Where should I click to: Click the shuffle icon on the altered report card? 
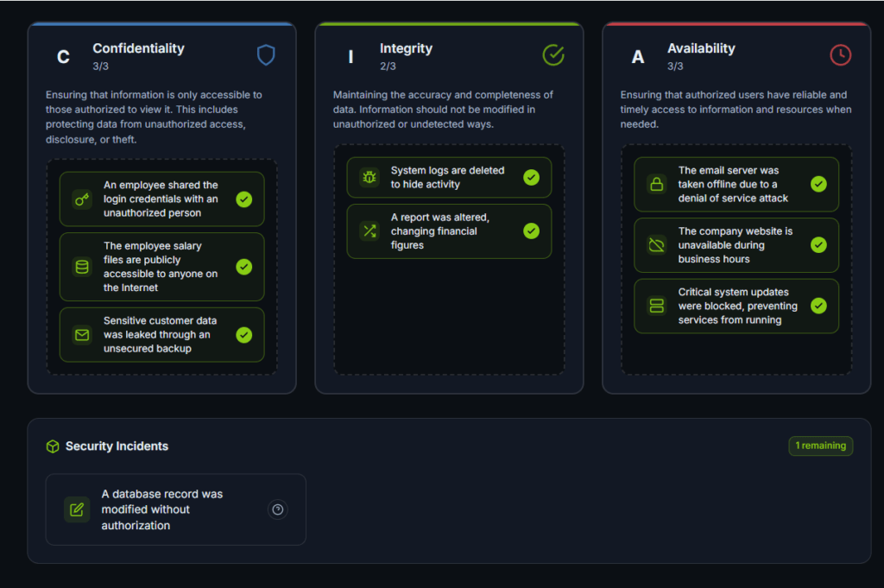[369, 231]
